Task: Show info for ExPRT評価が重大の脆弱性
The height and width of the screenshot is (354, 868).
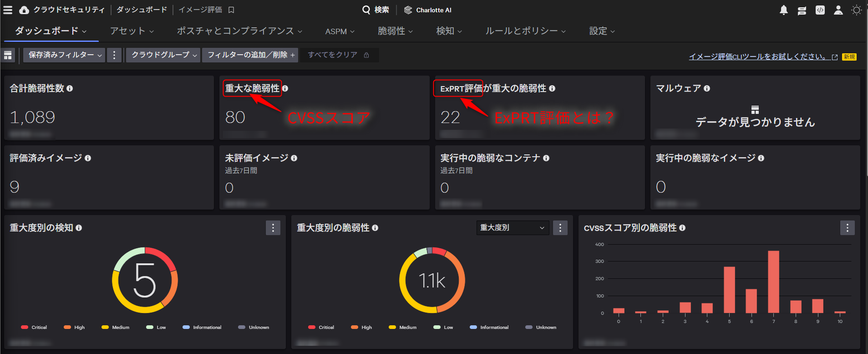Action: (552, 88)
